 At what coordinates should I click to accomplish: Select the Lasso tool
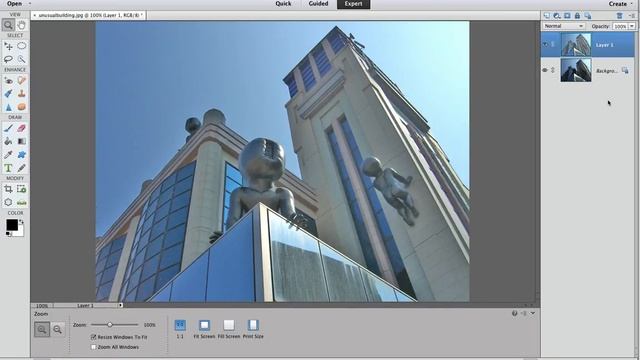pos(8,59)
